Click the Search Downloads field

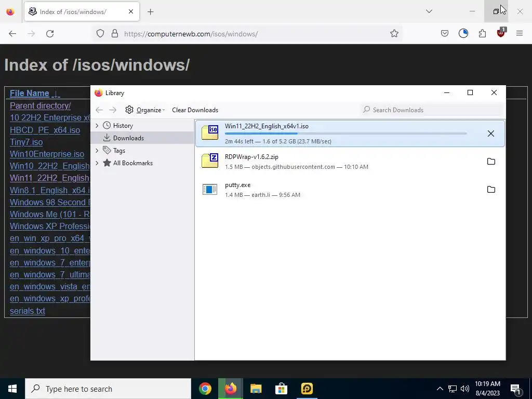[432, 110]
